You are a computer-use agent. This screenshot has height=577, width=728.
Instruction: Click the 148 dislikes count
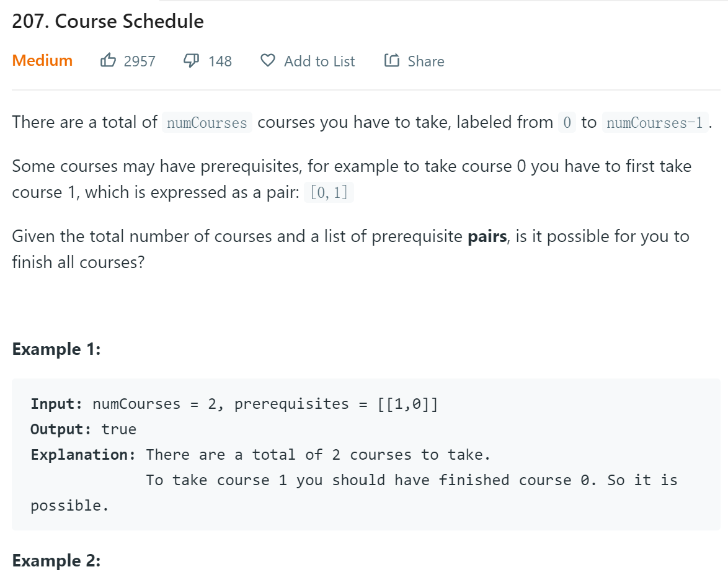click(x=220, y=61)
